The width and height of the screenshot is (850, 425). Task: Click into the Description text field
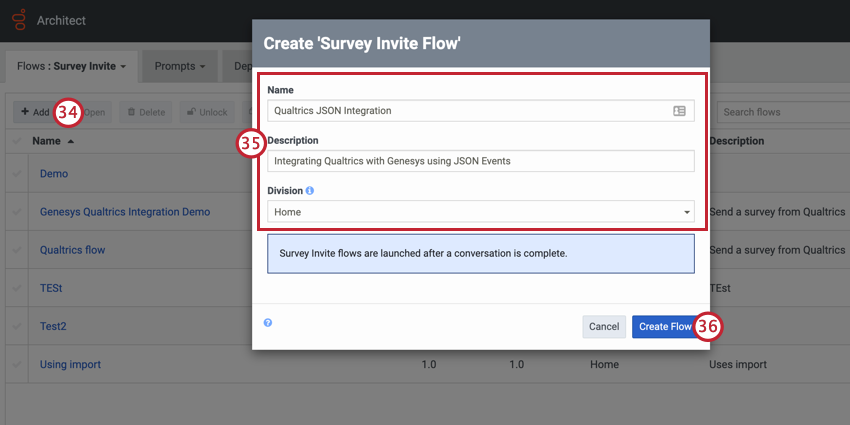[x=480, y=161]
